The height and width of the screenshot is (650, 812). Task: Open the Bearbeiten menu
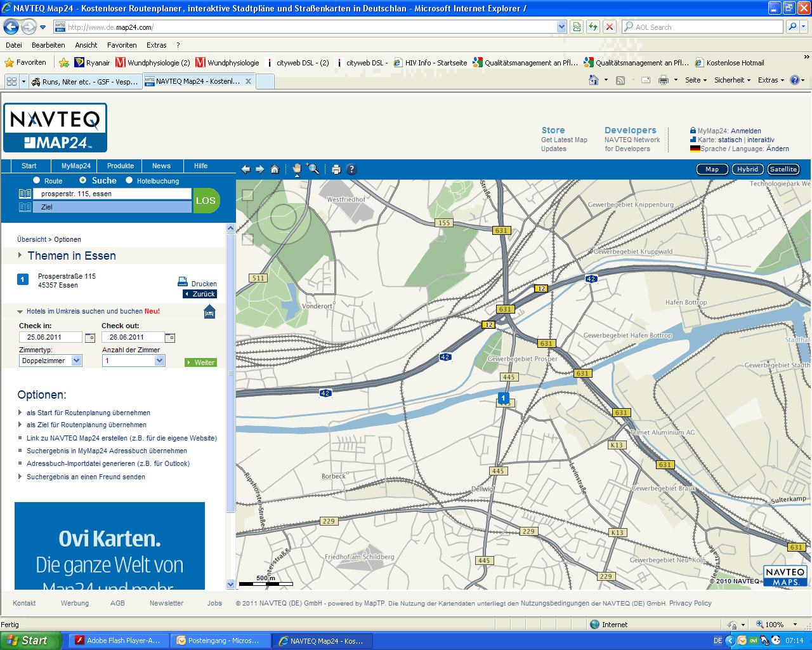pos(48,45)
